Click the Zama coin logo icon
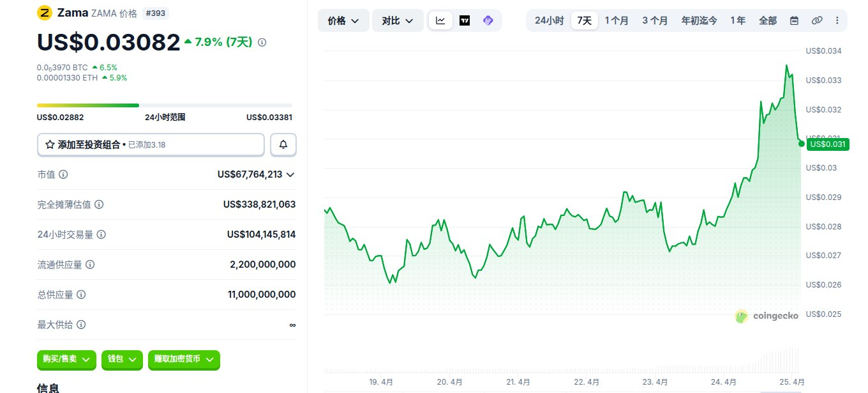The height and width of the screenshot is (393, 868). (45, 13)
